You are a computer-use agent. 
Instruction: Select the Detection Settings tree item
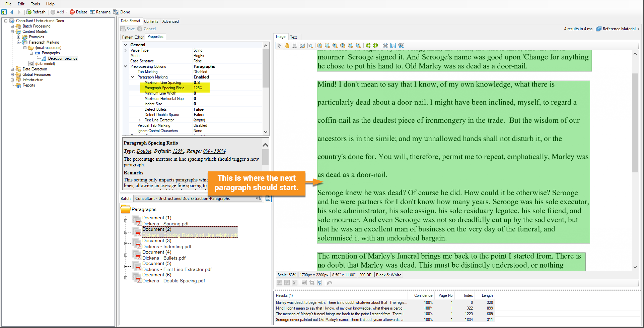click(62, 58)
